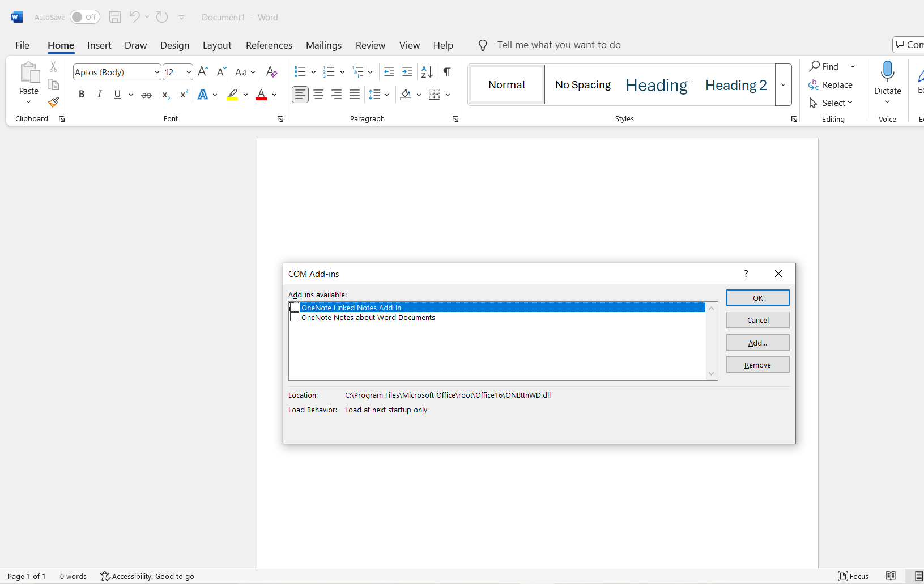Align text left
This screenshot has width=924, height=584.
click(x=300, y=95)
